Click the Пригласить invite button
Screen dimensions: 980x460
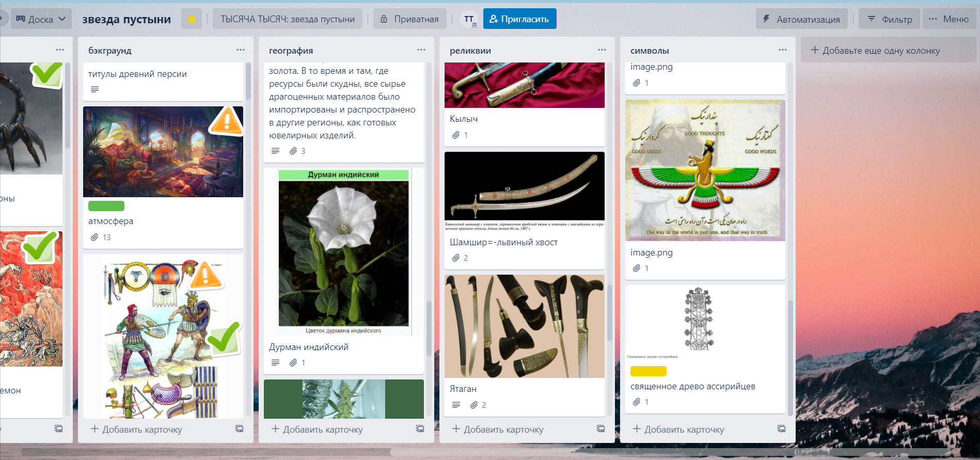(x=519, y=19)
